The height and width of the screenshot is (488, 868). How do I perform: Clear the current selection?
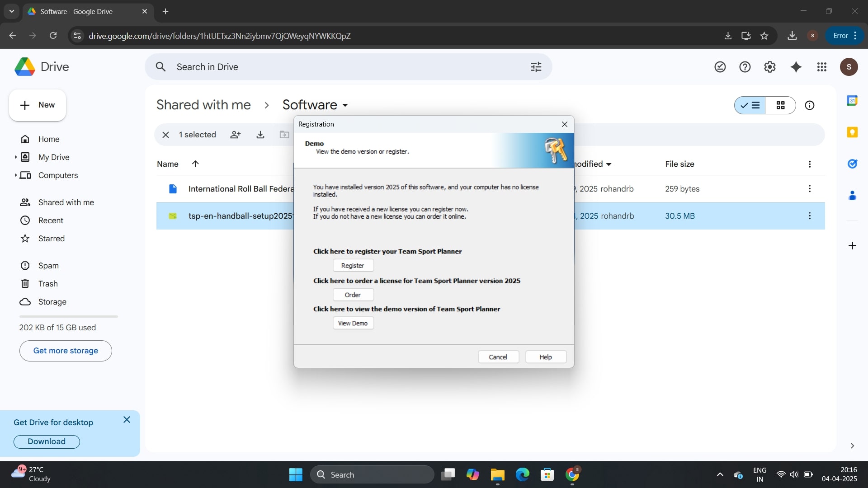point(165,135)
